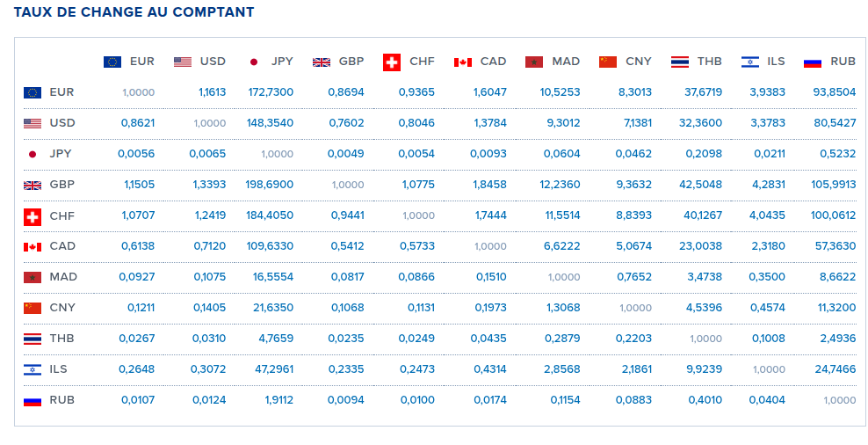868x445 pixels.
Task: Click the European Union flag in header row
Action: pyautogui.click(x=112, y=62)
